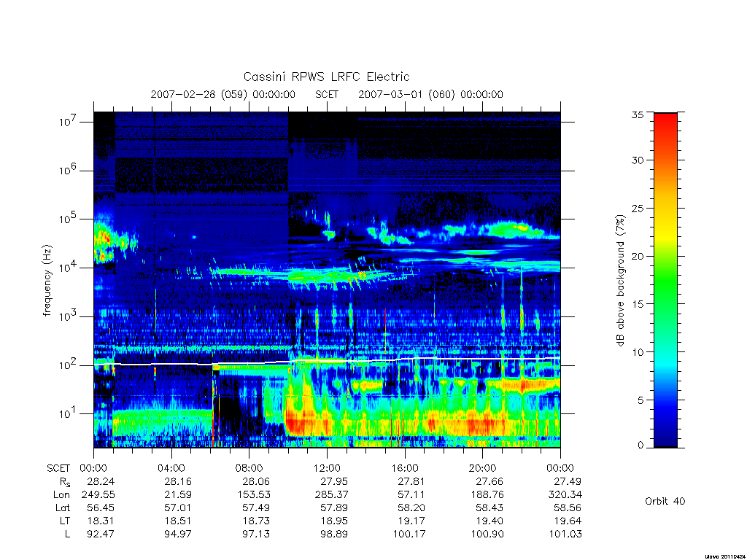
Task: Select the L value "100.90"
Action: pos(487,534)
